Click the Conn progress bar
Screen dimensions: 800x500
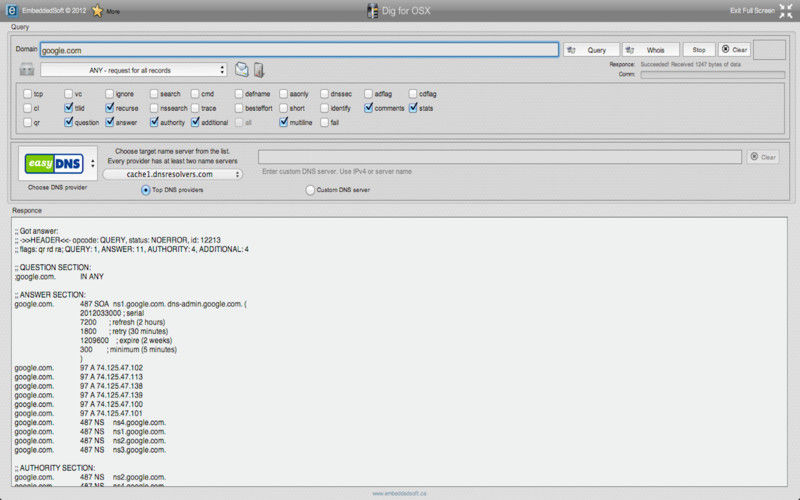[712, 74]
